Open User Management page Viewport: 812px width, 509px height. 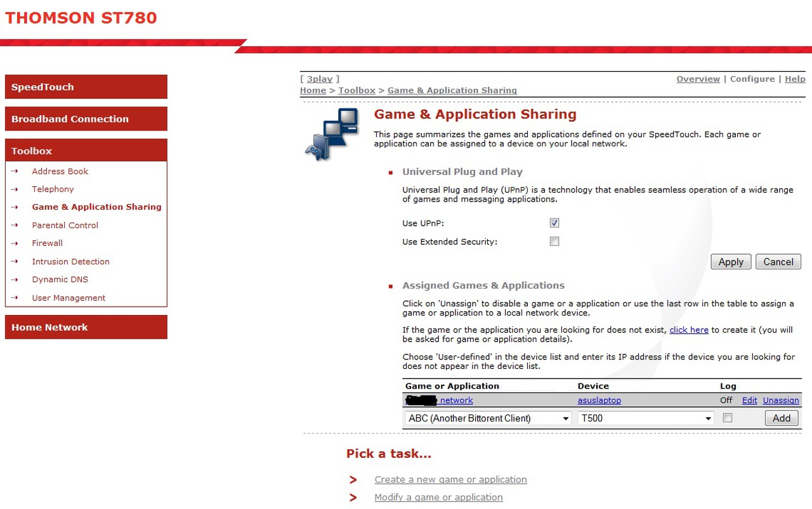pos(69,298)
